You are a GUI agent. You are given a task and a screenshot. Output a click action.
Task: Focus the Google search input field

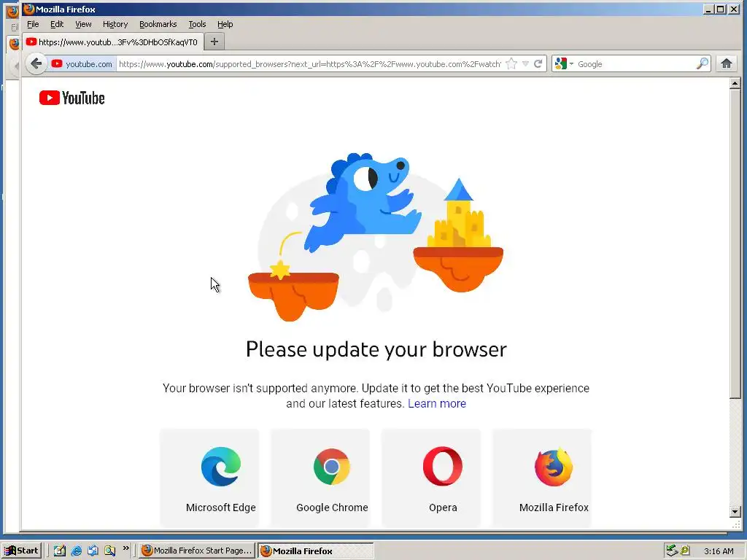click(x=636, y=64)
